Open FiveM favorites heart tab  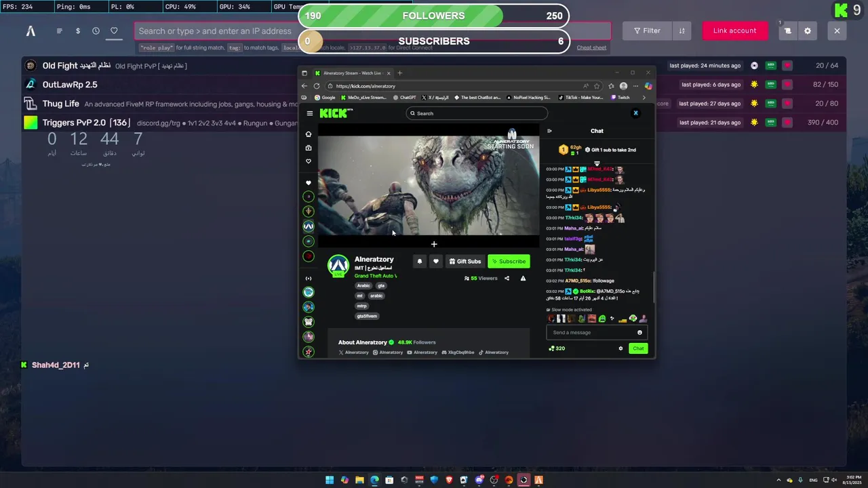114,30
